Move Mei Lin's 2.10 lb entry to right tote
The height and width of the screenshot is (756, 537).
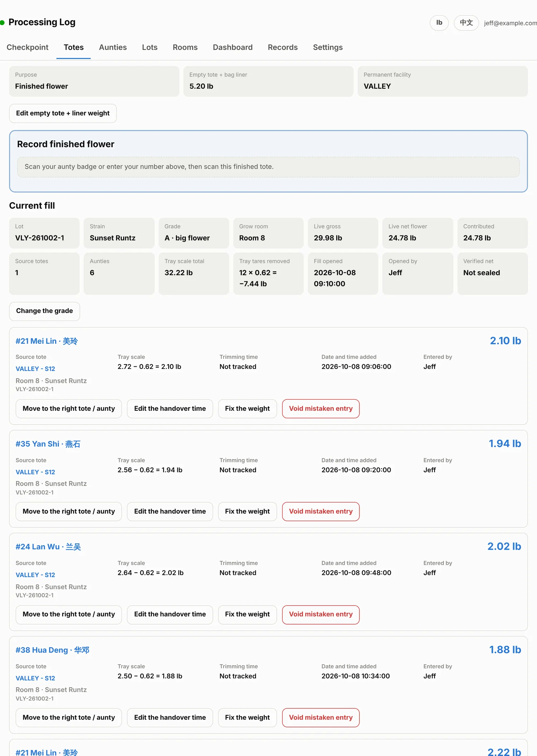click(x=69, y=409)
